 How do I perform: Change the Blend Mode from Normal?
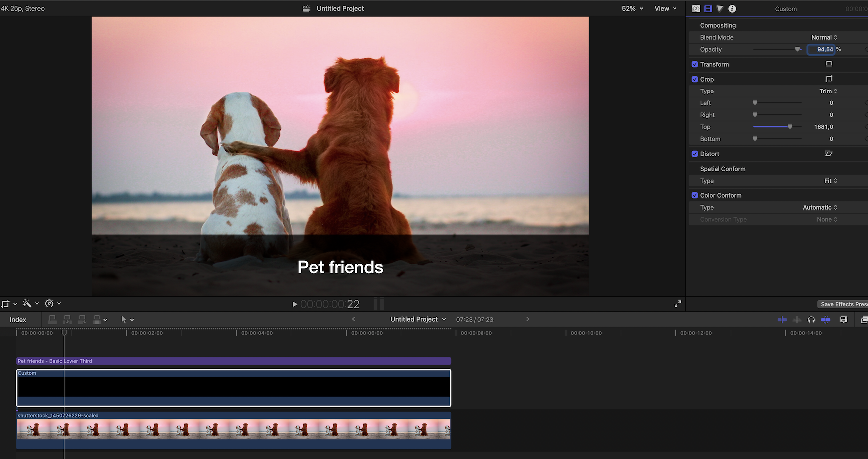(x=824, y=37)
